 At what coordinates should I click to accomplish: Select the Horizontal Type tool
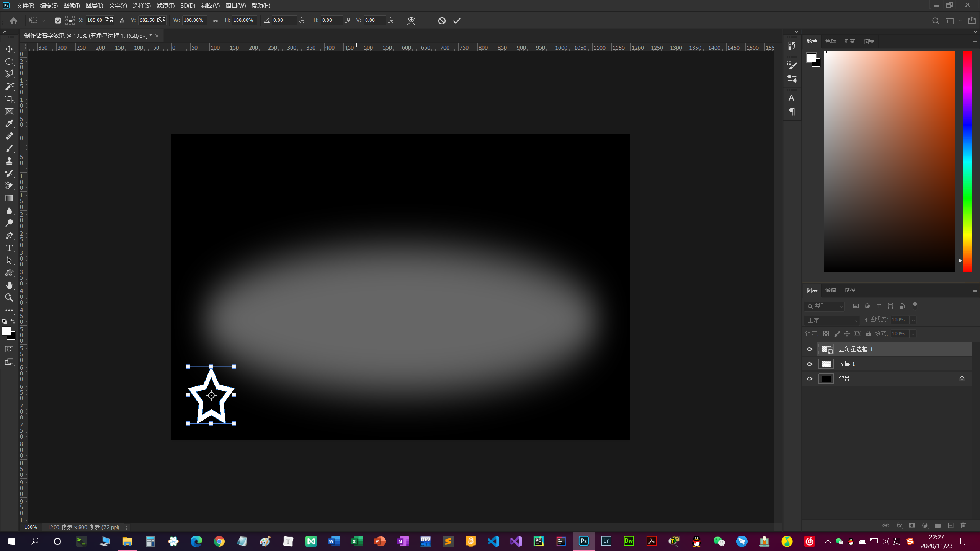[9, 248]
